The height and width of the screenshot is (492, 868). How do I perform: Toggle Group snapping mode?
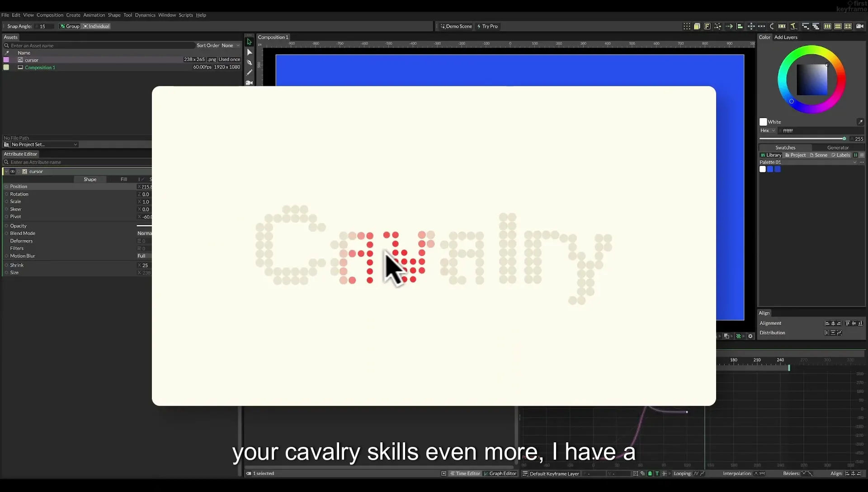[x=70, y=26]
